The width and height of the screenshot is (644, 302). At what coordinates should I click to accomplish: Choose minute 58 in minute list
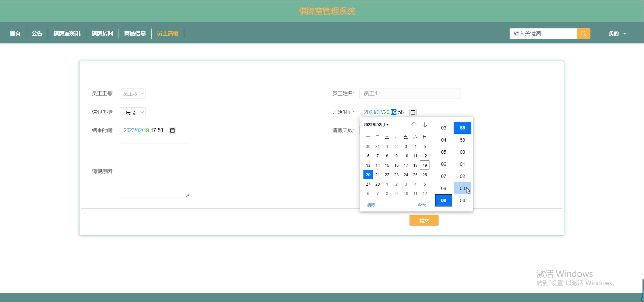[462, 128]
